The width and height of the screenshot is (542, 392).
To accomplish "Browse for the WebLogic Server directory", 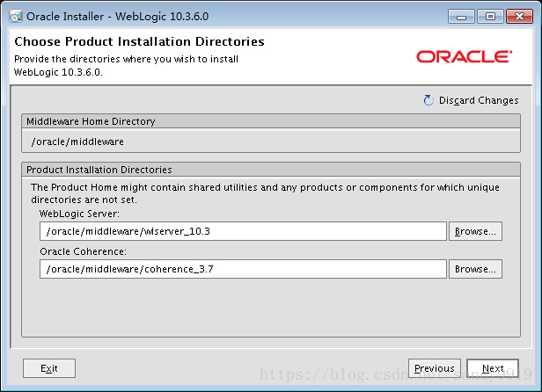I will pos(475,231).
